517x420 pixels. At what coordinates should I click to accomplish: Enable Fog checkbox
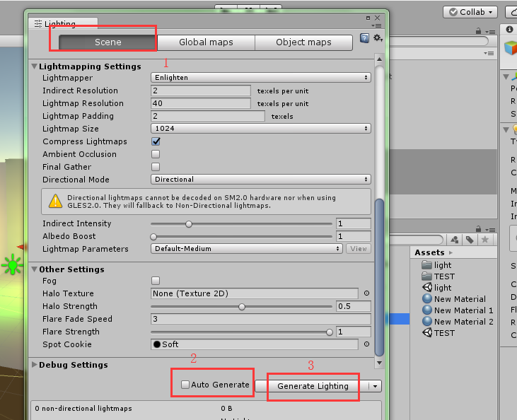(x=156, y=281)
